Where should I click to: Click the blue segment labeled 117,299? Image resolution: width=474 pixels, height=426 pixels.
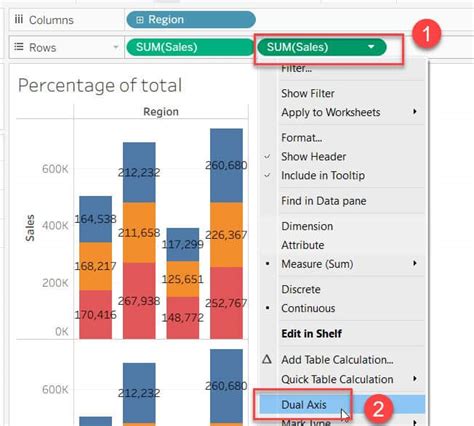tap(183, 245)
